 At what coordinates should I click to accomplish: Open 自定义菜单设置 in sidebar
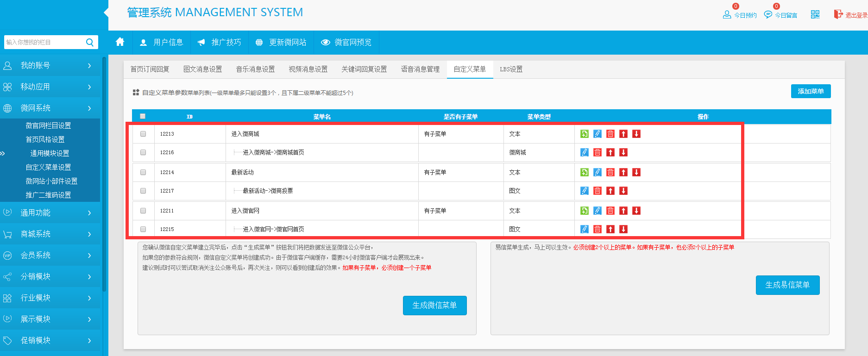point(48,167)
